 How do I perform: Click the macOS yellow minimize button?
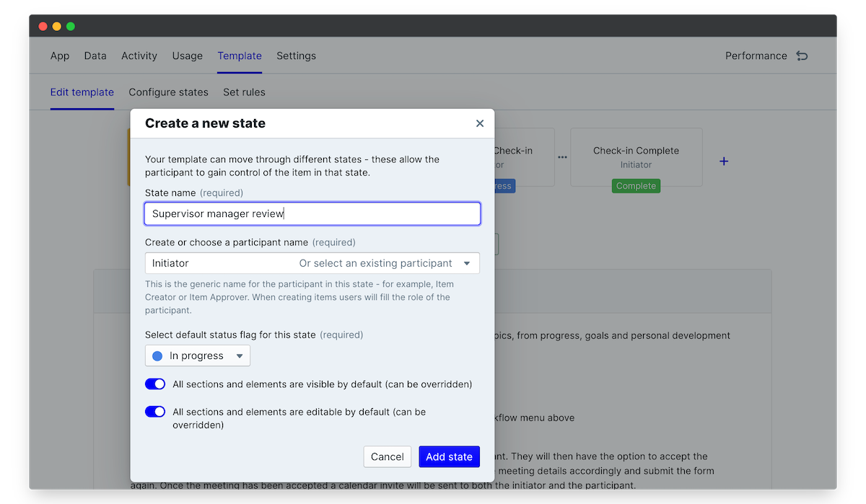(x=56, y=26)
